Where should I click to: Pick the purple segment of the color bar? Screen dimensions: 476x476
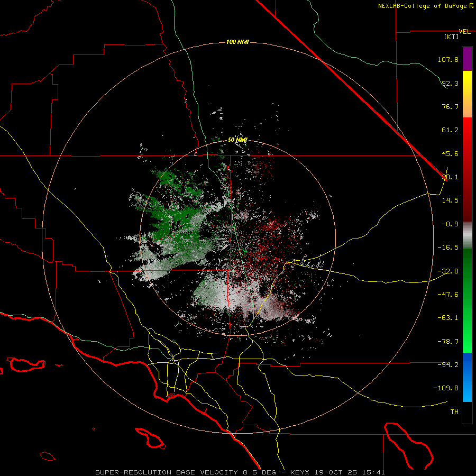click(467, 59)
